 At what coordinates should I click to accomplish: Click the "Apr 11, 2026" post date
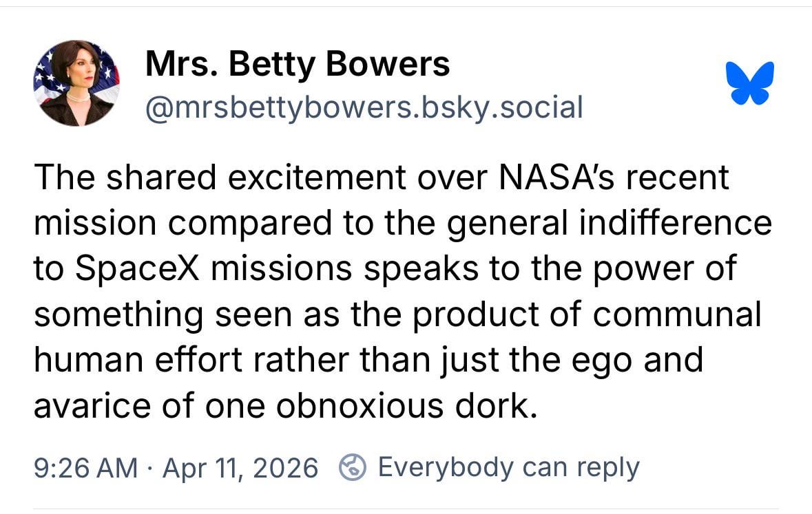pos(240,468)
